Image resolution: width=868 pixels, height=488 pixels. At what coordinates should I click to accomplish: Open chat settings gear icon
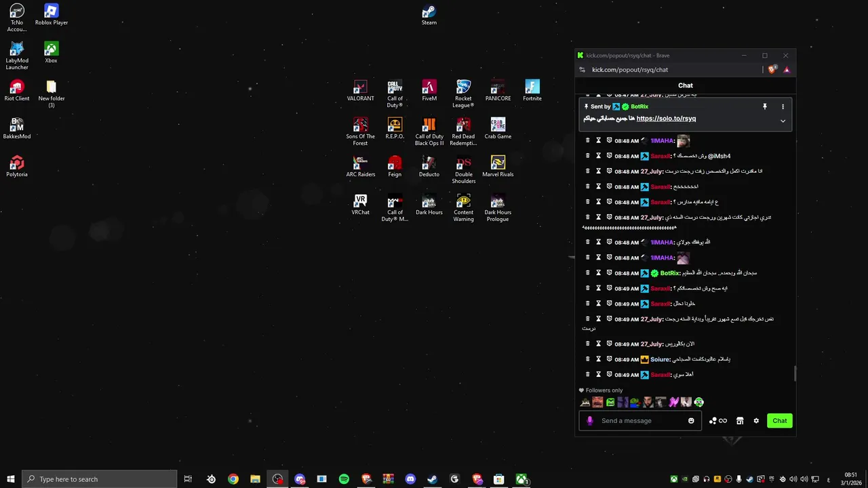pos(756,421)
